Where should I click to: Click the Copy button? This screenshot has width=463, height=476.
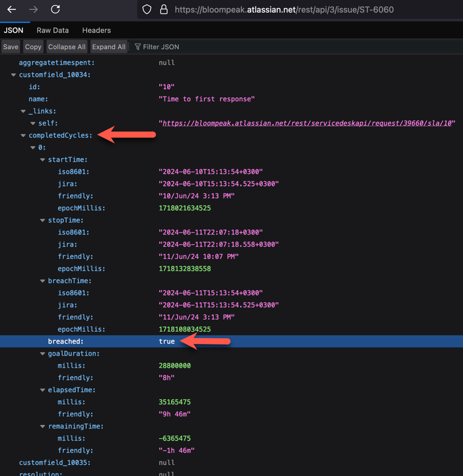point(33,47)
